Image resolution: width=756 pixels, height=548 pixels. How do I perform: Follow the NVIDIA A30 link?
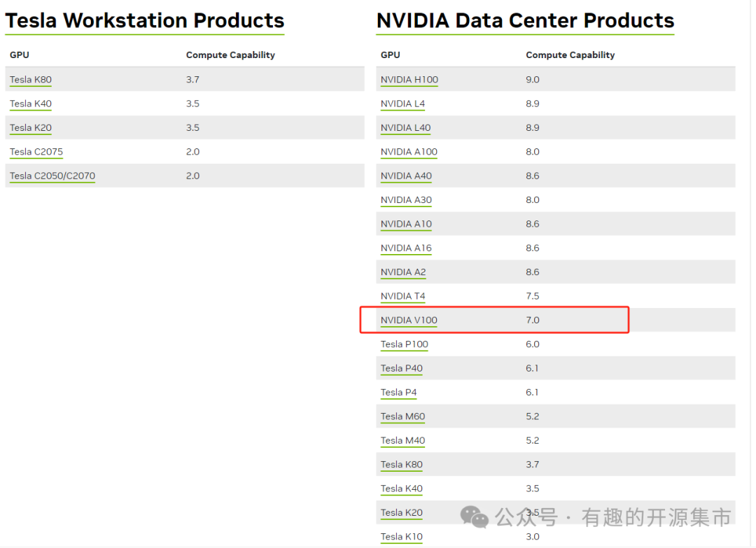pos(406,200)
